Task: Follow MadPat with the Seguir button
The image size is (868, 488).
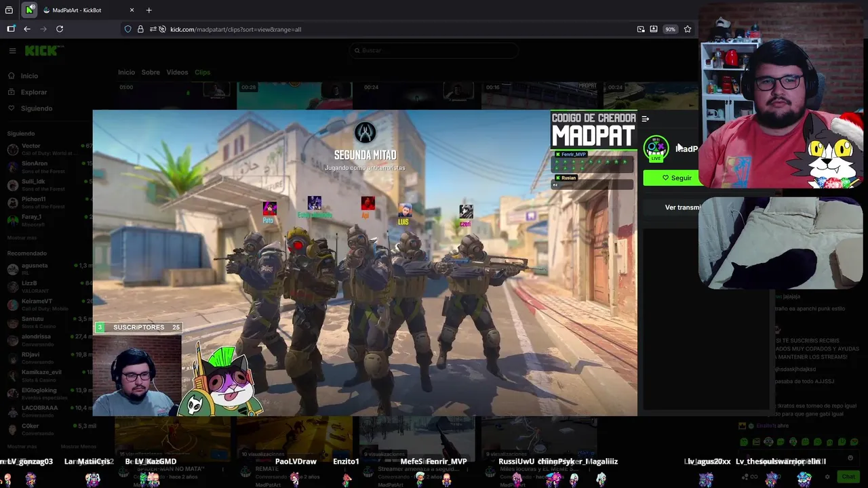Action: pyautogui.click(x=671, y=178)
